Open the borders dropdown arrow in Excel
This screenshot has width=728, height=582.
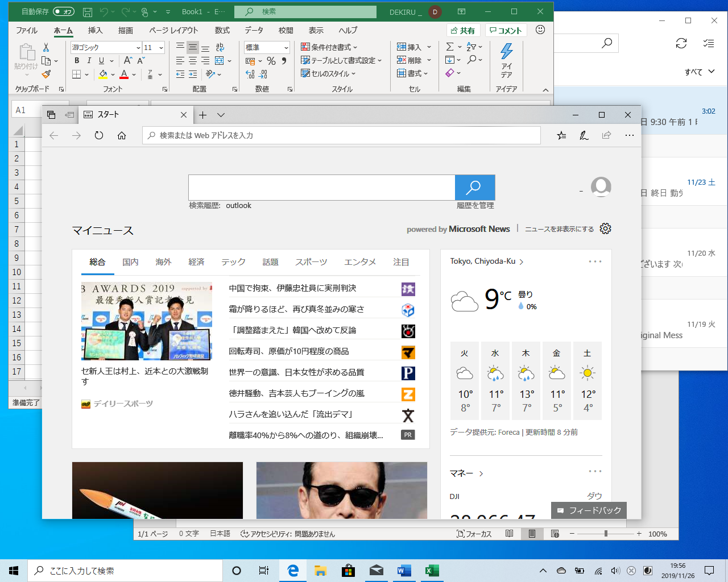(x=86, y=74)
